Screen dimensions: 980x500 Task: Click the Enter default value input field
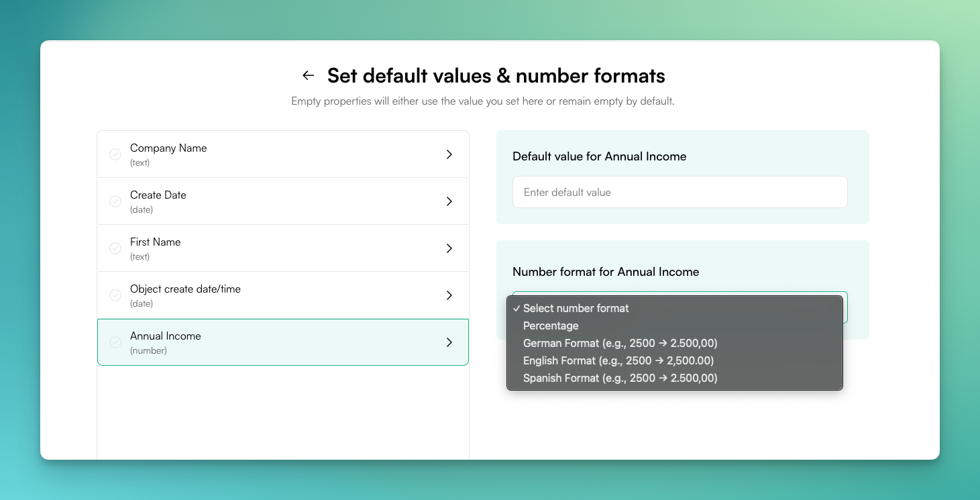pyautogui.click(x=680, y=192)
